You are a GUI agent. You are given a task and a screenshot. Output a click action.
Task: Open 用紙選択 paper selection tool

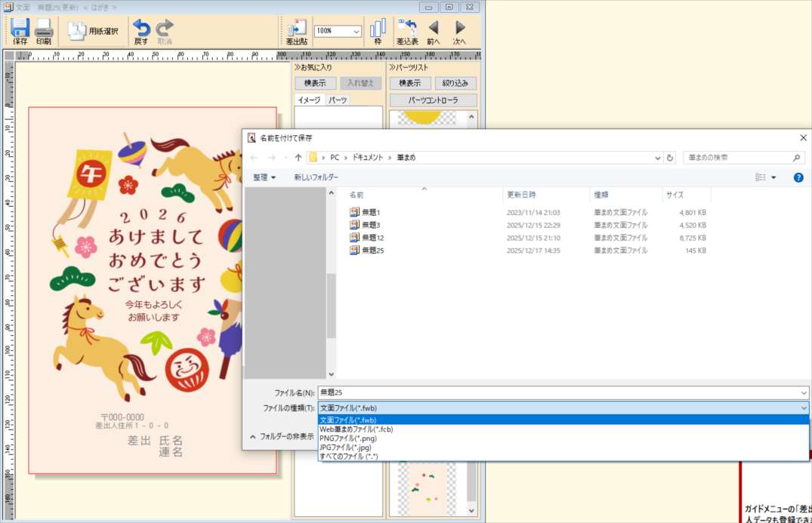93,31
